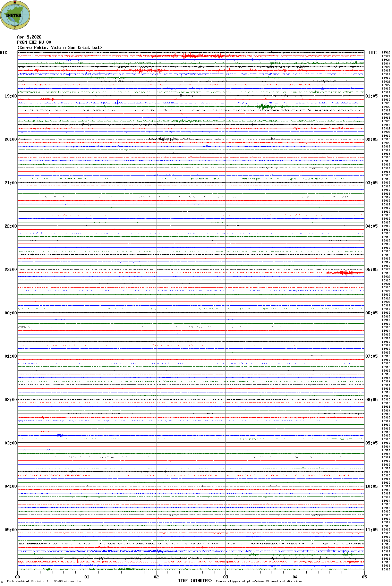The image size is (392, 586).
Task: Click the INETER logo at top left
Action: (15, 15)
